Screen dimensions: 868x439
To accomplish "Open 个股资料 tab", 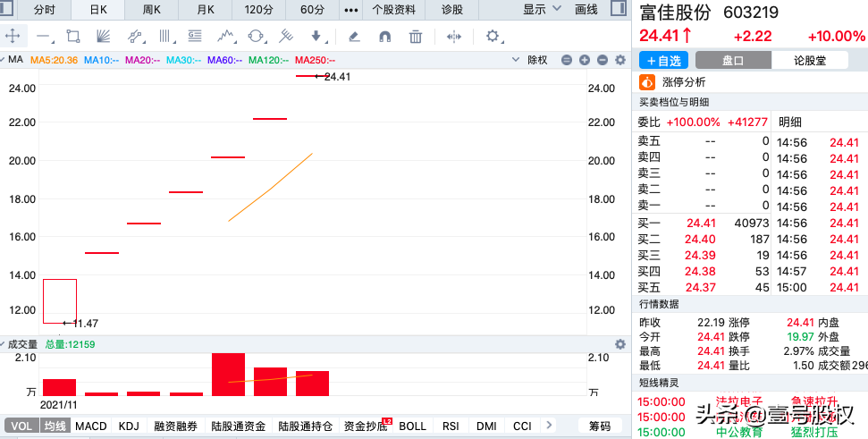I will pos(393,10).
